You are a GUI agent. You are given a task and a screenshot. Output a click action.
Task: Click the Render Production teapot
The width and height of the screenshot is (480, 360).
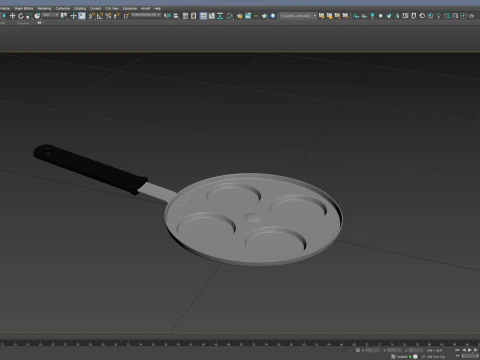tap(265, 16)
